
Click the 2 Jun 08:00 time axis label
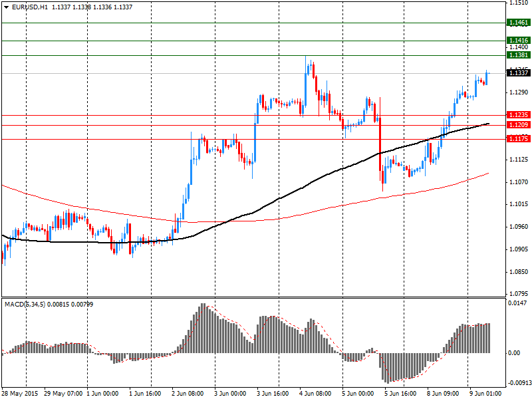coord(188,394)
